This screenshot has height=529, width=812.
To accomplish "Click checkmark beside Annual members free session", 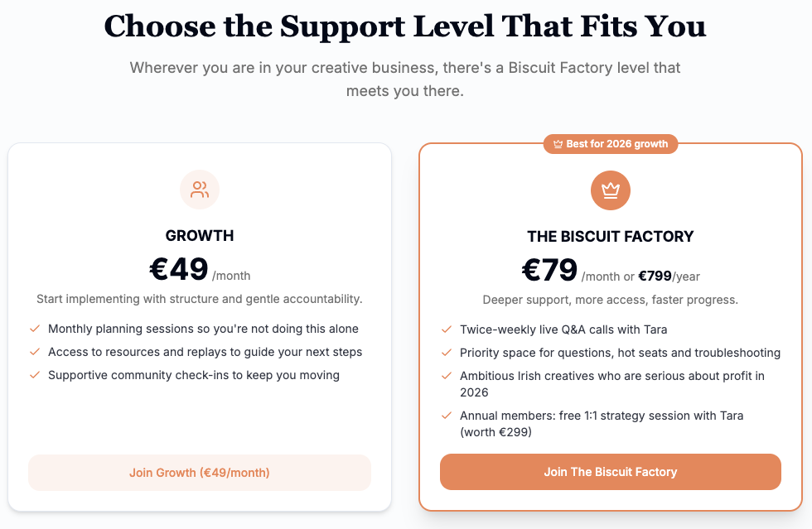I will [447, 416].
